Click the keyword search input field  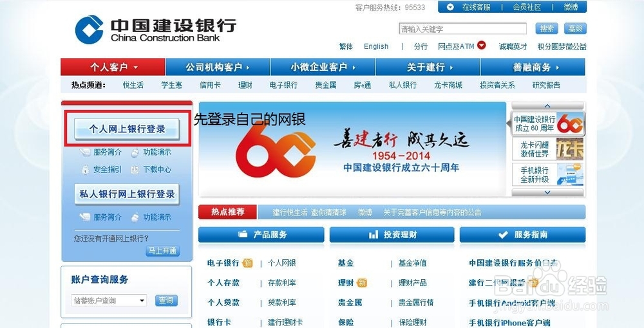[x=462, y=29]
